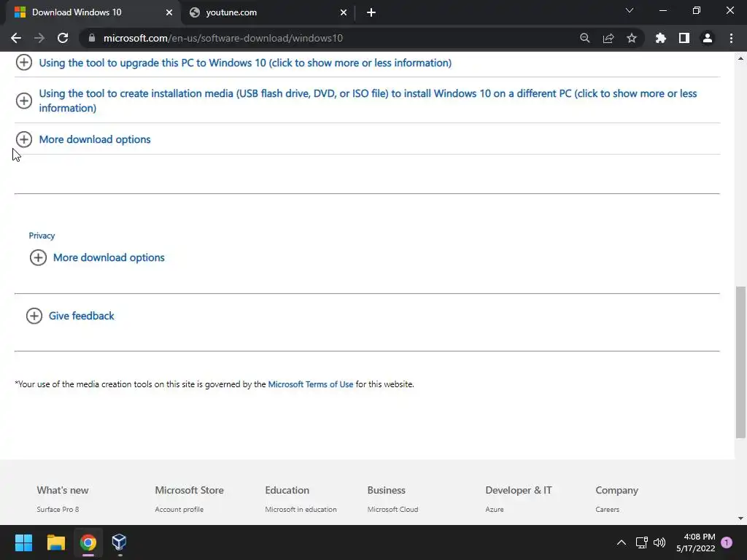Click the Company footer heading
Viewport: 747px width, 560px height.
pyautogui.click(x=616, y=490)
